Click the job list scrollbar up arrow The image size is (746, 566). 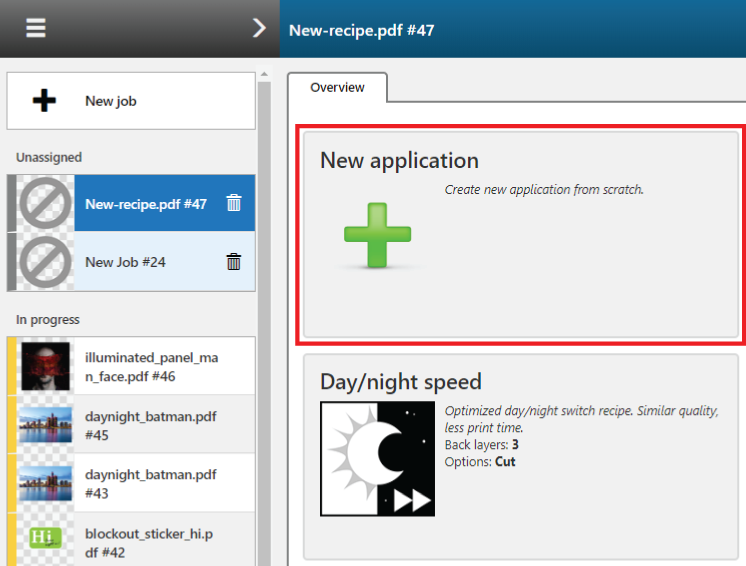tap(264, 74)
